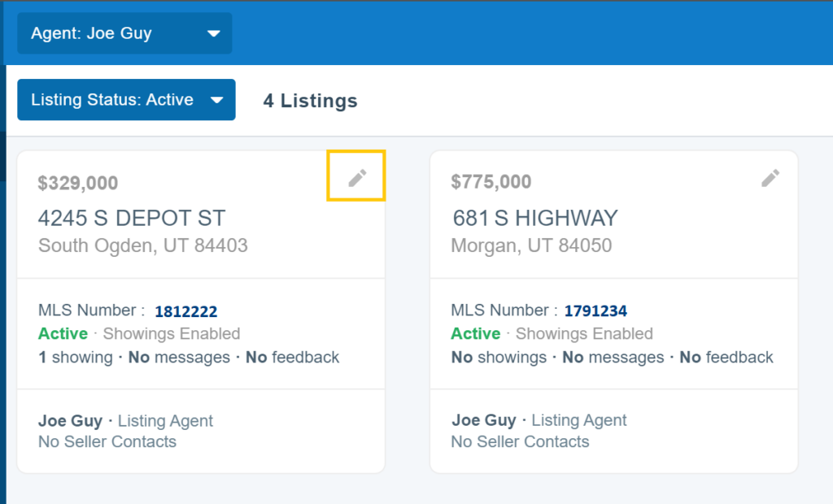This screenshot has height=504, width=833.
Task: Open MLS number 1791234 link
Action: 595,311
